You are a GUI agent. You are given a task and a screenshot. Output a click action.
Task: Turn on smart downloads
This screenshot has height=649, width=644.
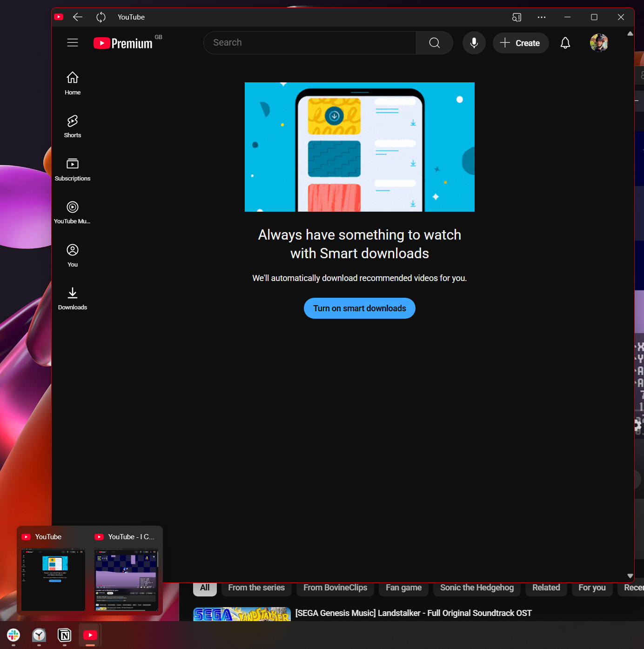point(359,308)
